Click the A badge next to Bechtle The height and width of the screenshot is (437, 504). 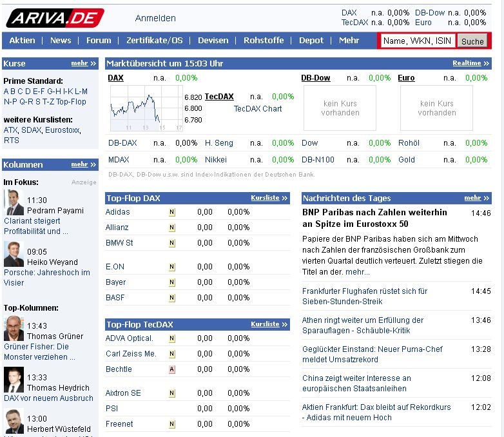[172, 369]
